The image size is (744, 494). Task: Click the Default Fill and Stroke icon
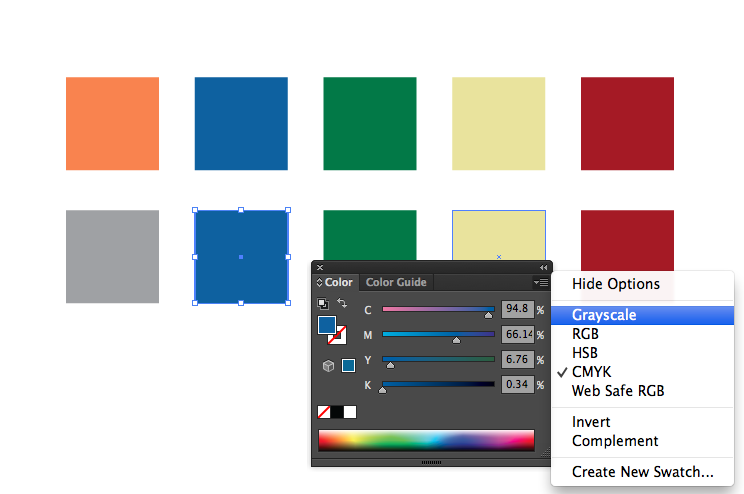pyautogui.click(x=323, y=304)
